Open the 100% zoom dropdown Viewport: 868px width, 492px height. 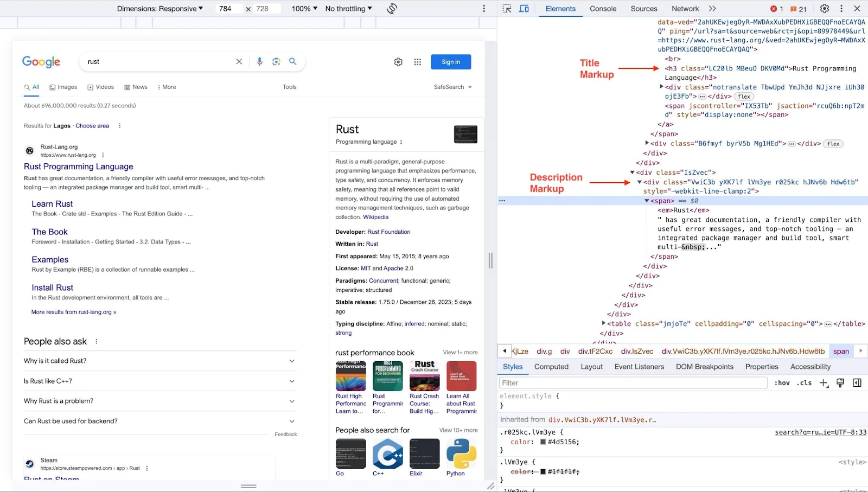(x=304, y=9)
